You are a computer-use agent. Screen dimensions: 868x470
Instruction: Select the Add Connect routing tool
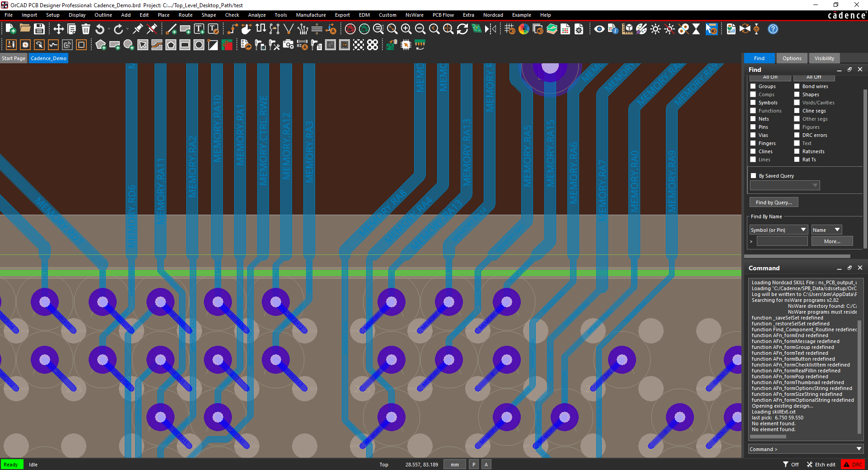pyautogui.click(x=232, y=29)
